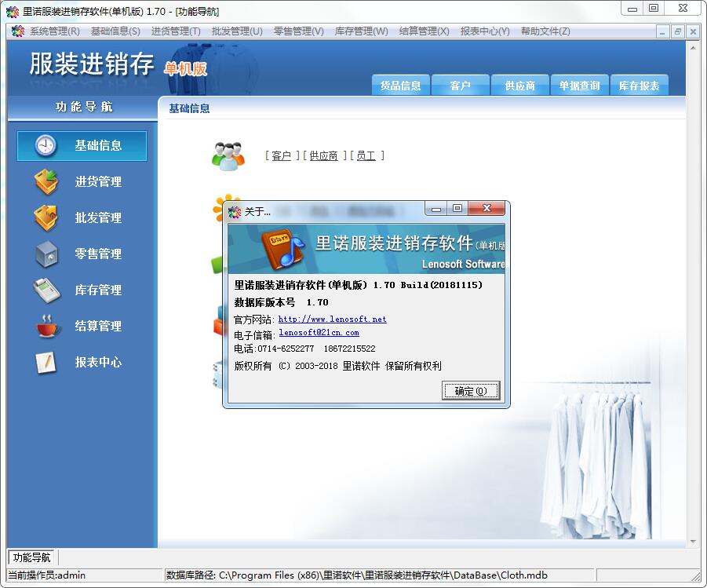Viewport: 707px width, 588px height.
Task: Select 进货管理 label in sidebar
Action: [98, 181]
